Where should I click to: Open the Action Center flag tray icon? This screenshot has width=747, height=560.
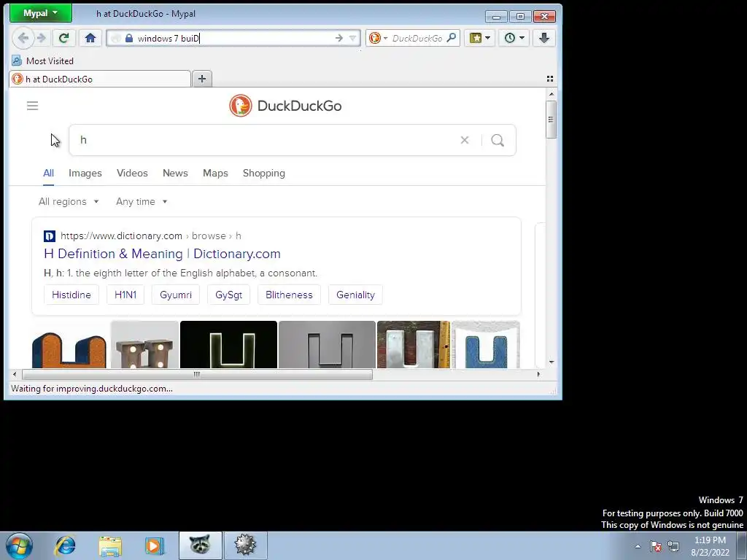click(x=656, y=546)
